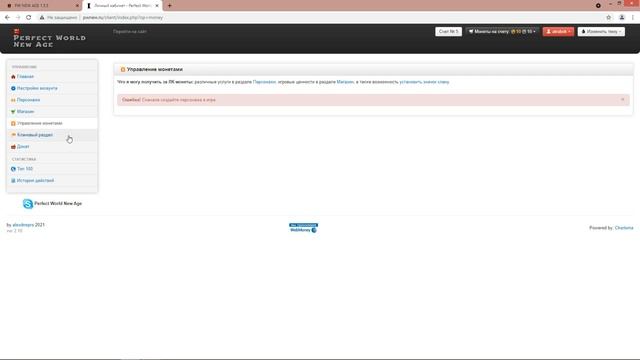Open the link after Powered by in the footer
The height and width of the screenshot is (360, 640).
click(624, 228)
